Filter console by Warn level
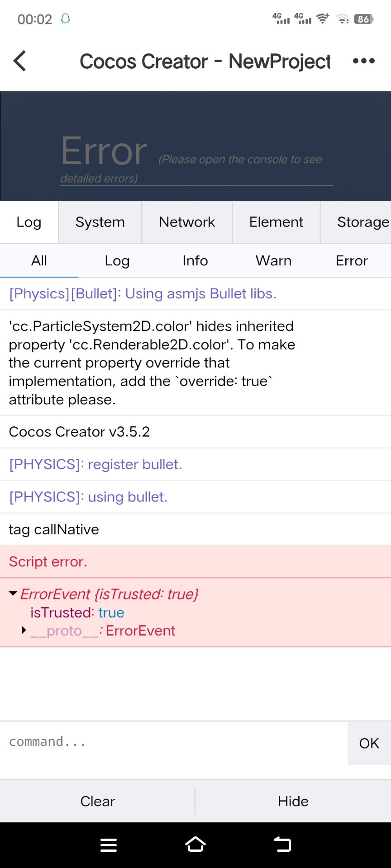391x868 pixels. click(273, 261)
